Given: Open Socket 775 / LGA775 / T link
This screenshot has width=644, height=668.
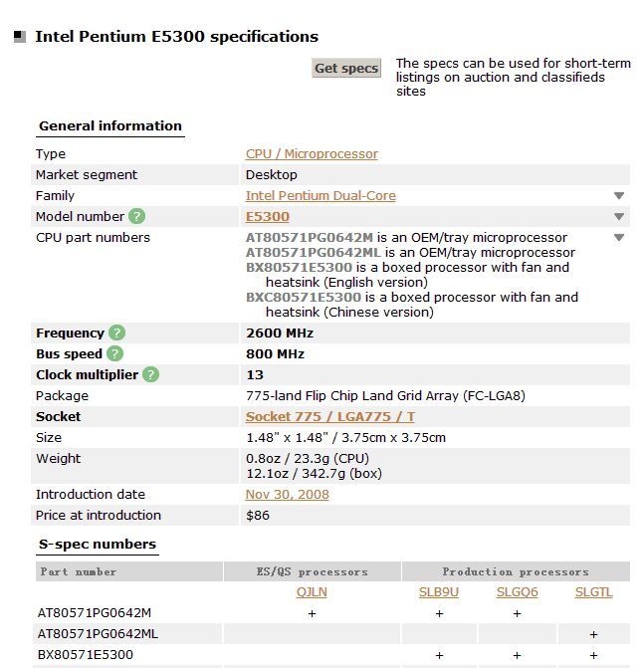Looking at the screenshot, I should click(330, 417).
